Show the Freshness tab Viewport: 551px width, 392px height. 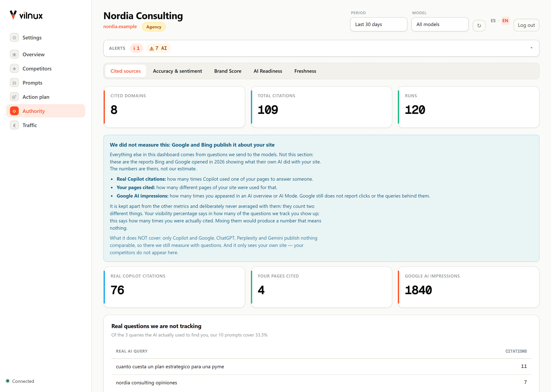[x=305, y=71]
